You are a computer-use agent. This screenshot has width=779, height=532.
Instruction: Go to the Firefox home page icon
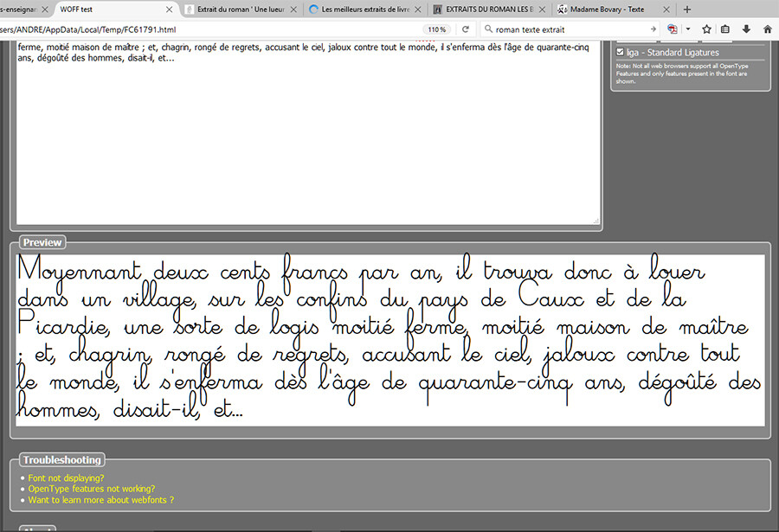pyautogui.click(x=767, y=29)
